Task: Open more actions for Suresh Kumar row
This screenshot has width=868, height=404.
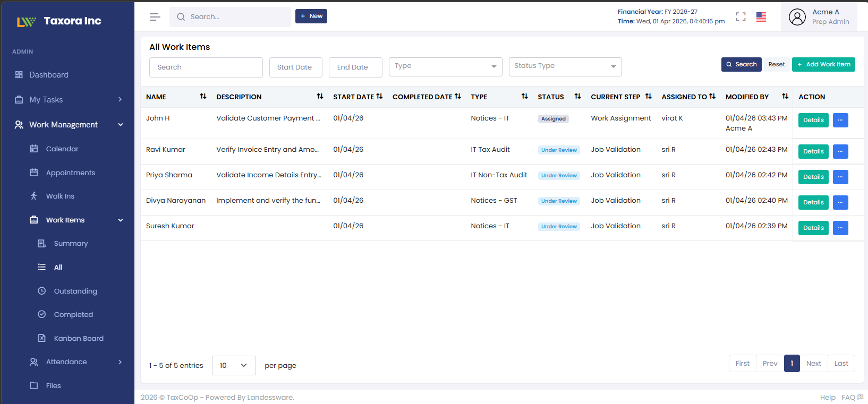Action: pos(840,228)
